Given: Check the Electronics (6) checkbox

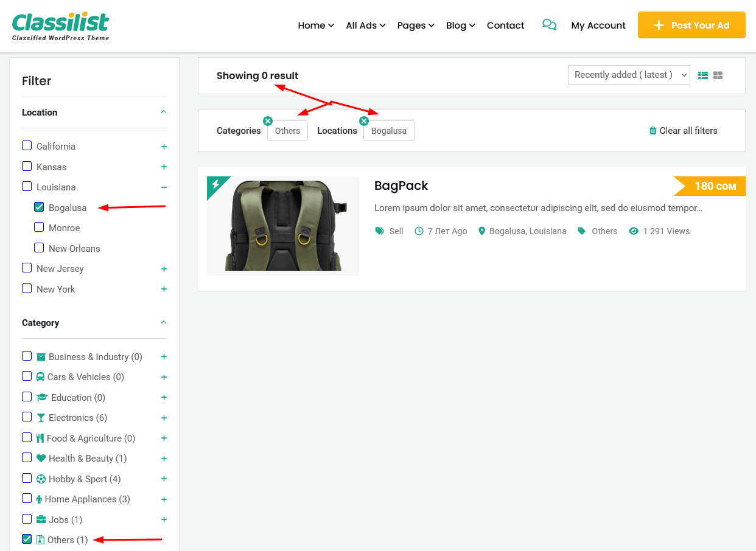Looking at the screenshot, I should pyautogui.click(x=27, y=417).
